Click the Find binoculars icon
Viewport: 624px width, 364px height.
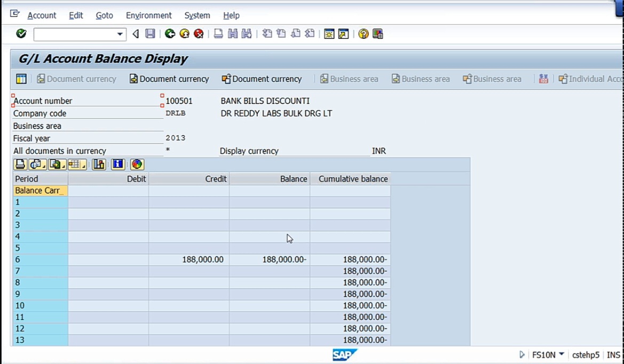232,34
